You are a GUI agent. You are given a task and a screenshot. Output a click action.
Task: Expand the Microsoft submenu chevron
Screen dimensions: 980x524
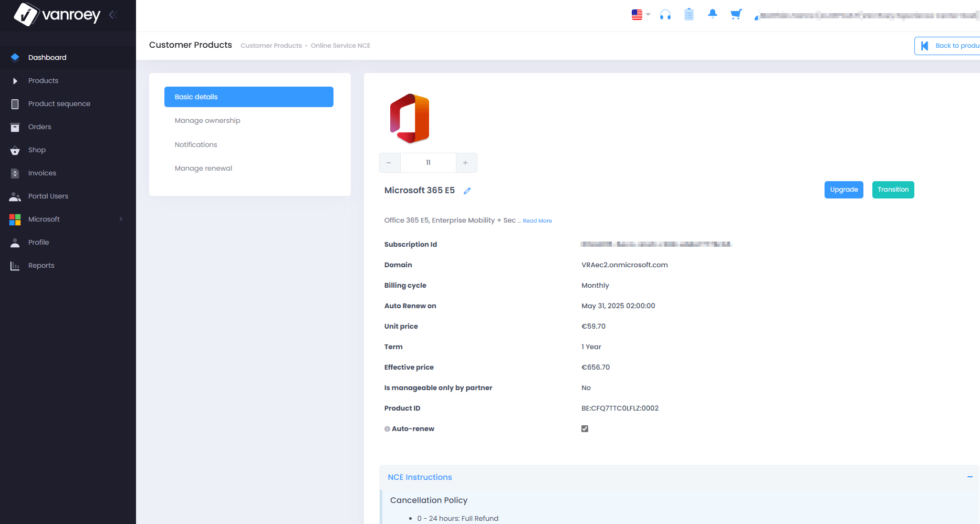click(x=121, y=219)
